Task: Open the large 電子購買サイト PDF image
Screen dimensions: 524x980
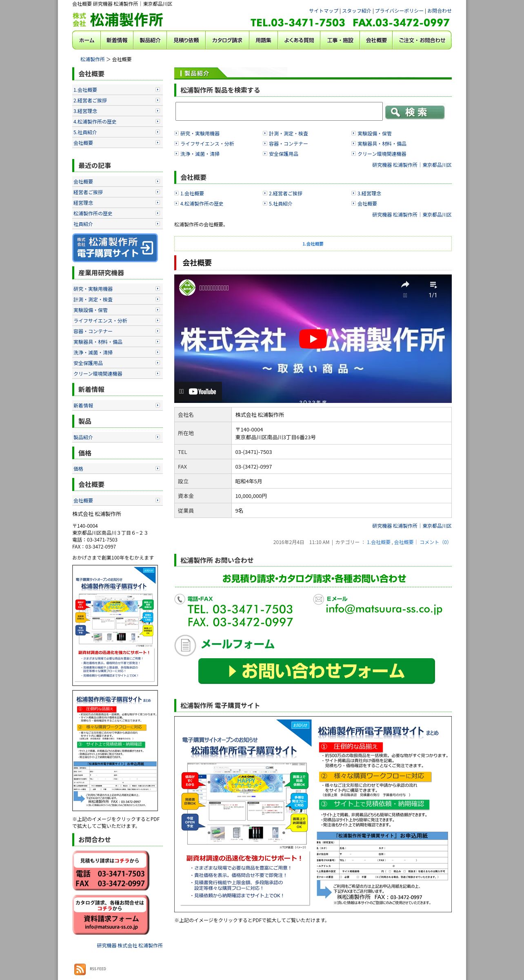Action: tap(313, 814)
